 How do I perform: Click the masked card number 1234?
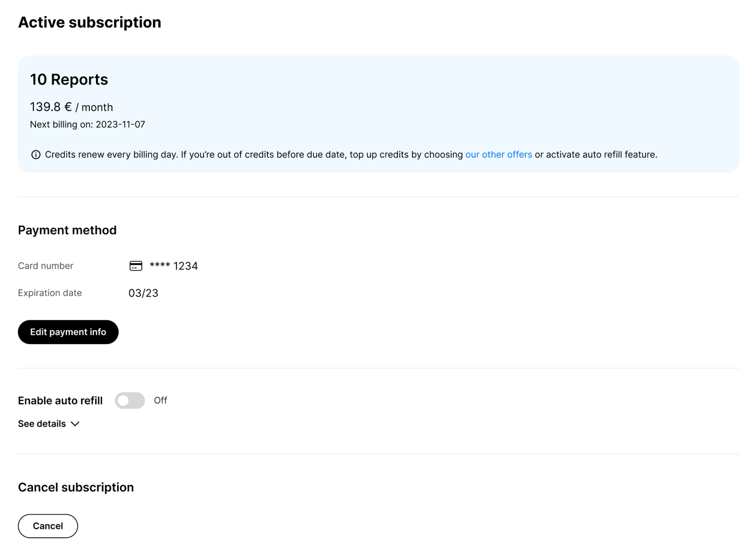(173, 266)
